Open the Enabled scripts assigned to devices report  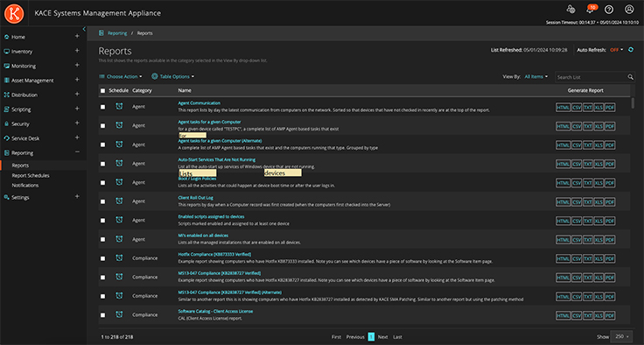(x=211, y=216)
